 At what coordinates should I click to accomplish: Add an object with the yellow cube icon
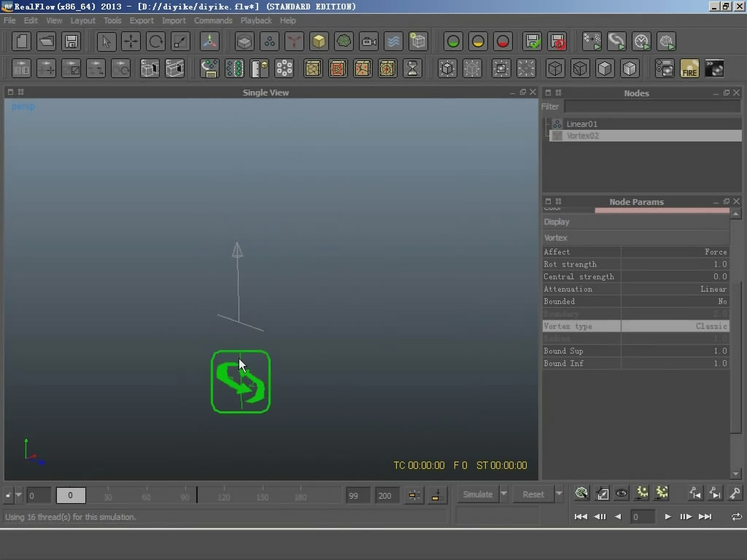click(319, 42)
